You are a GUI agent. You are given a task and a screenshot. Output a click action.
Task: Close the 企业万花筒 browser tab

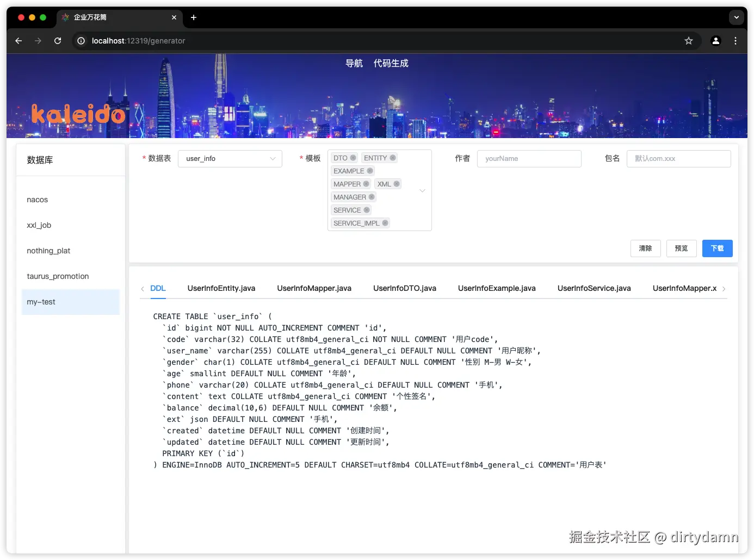(x=174, y=17)
